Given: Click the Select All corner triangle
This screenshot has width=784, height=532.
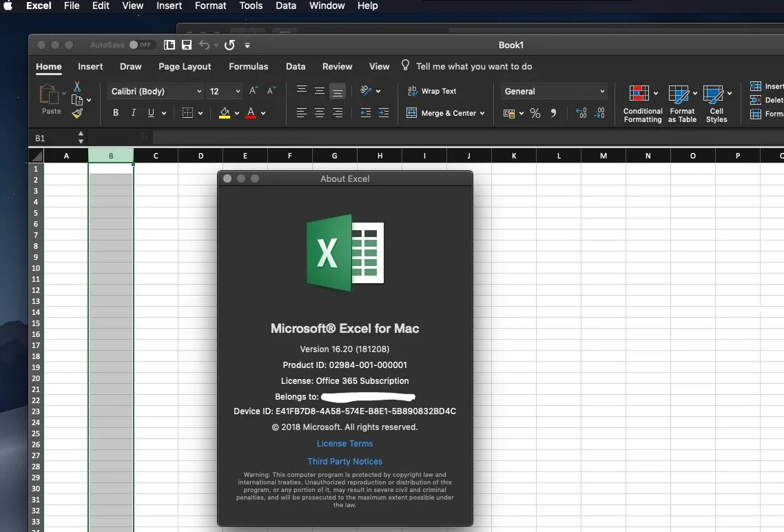Looking at the screenshot, I should click(37, 156).
